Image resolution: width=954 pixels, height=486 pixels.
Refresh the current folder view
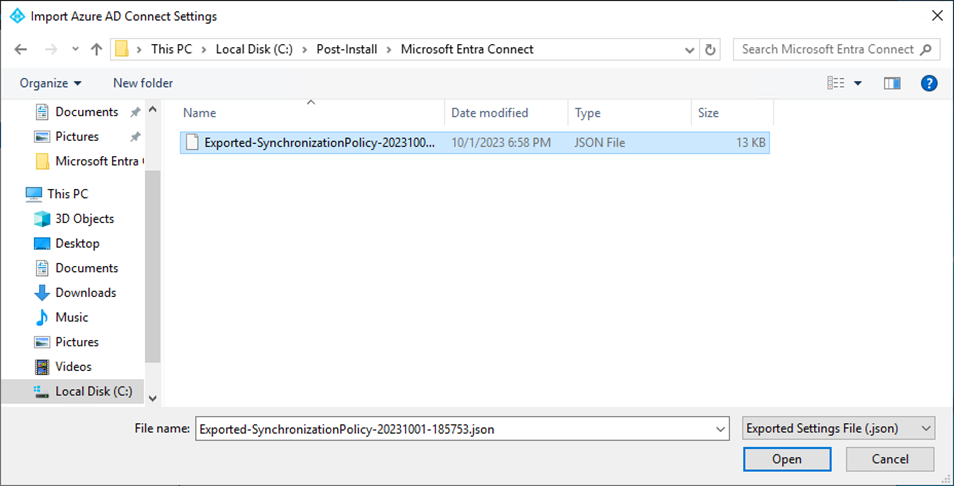[711, 49]
